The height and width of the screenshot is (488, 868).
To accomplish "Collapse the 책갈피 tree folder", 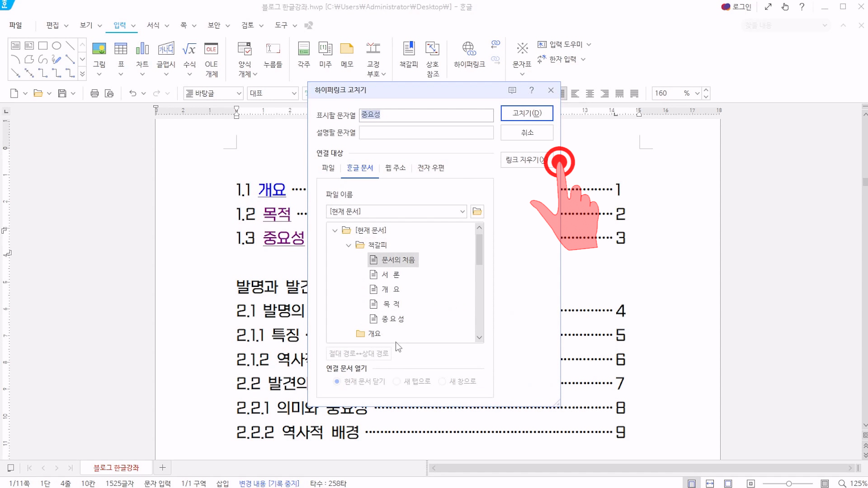I will click(x=348, y=245).
